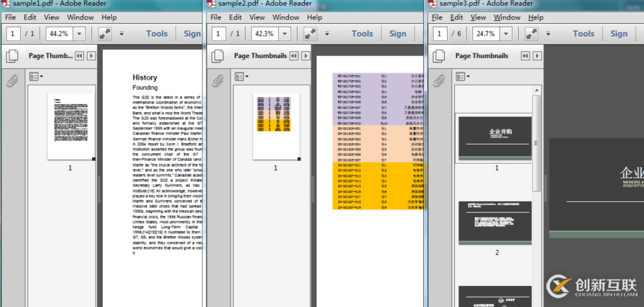Click the Page Thumbnails panel icon in sample1.pdf
644x307 pixels.
(x=12, y=56)
